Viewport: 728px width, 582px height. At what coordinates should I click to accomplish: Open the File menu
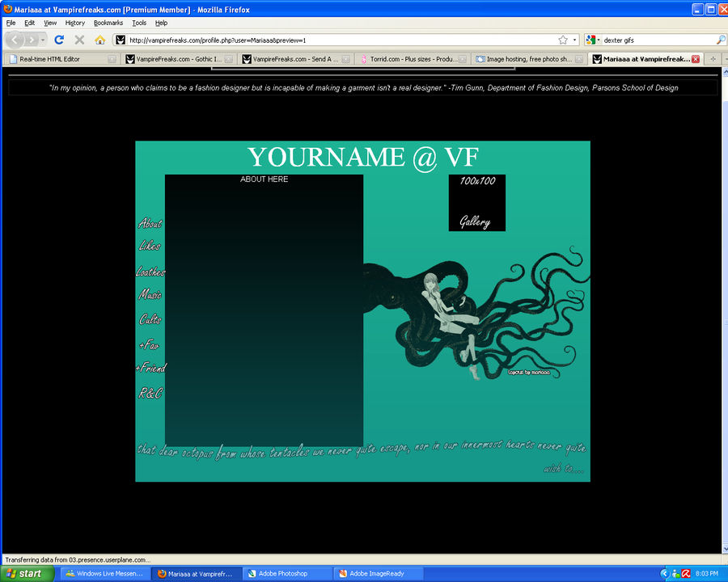[11, 23]
